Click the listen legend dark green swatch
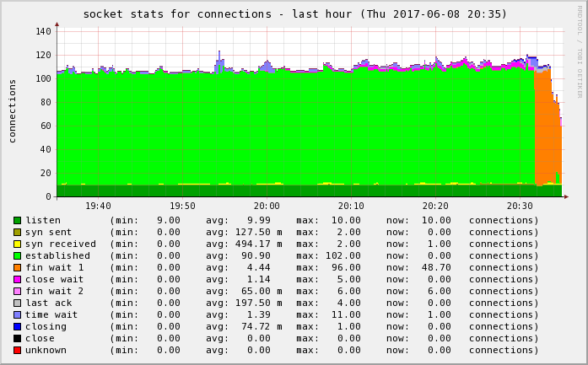Screen dimensions: 588x365 pos(17,220)
